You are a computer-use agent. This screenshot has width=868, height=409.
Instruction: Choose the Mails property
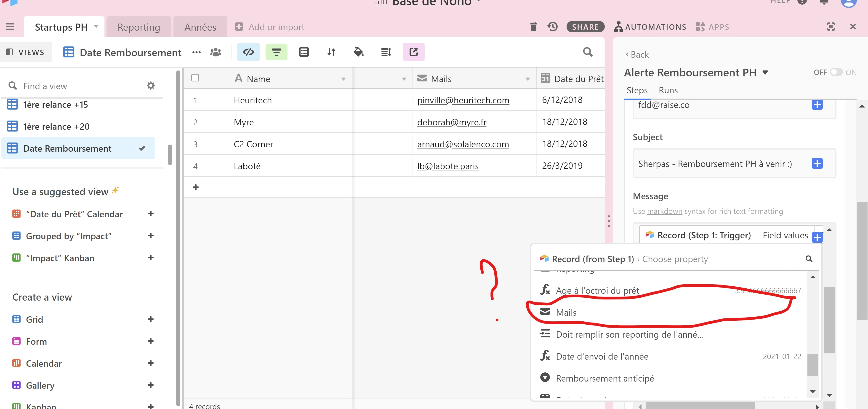tap(671, 312)
